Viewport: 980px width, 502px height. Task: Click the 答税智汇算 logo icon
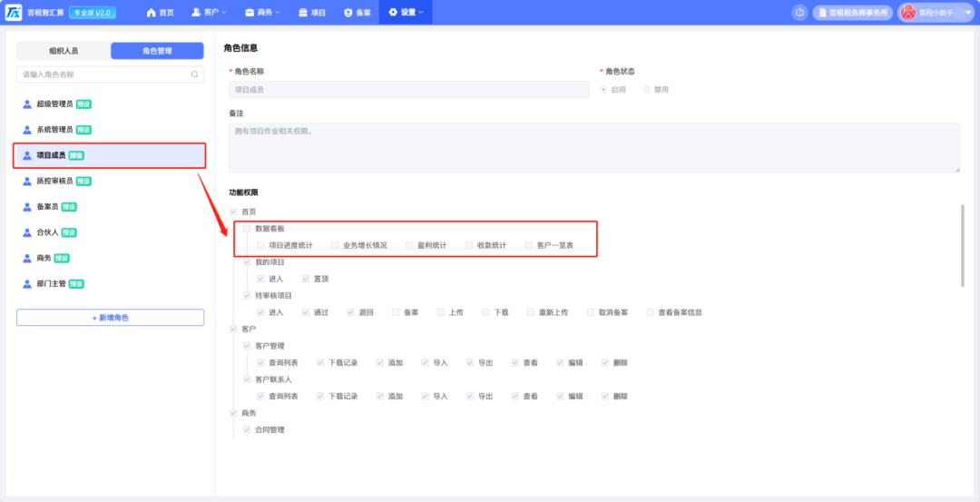click(13, 13)
